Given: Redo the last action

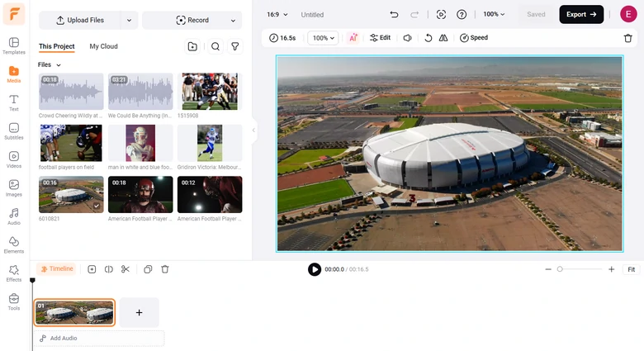Looking at the screenshot, I should 414,15.
